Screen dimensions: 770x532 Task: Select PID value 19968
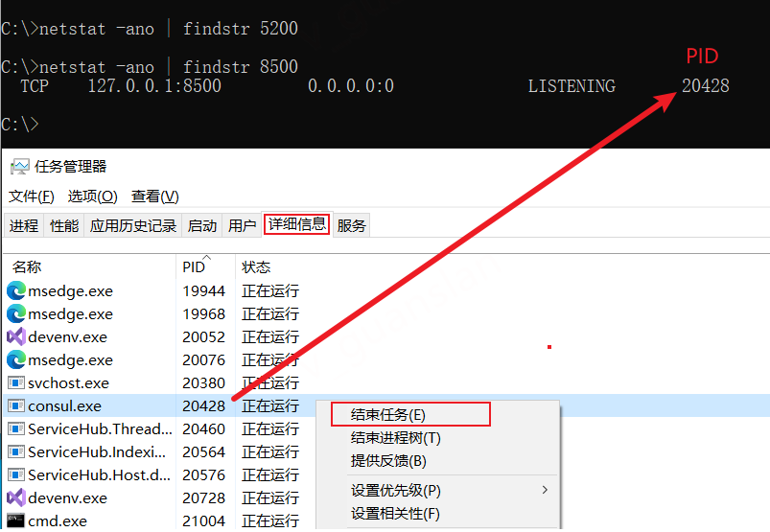point(204,314)
